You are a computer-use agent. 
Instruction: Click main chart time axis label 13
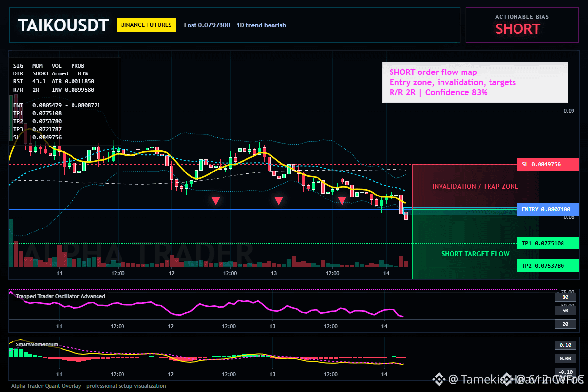tap(273, 273)
